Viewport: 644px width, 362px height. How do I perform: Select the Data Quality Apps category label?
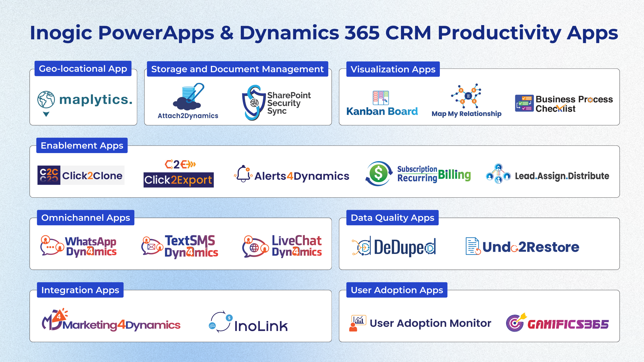392,218
